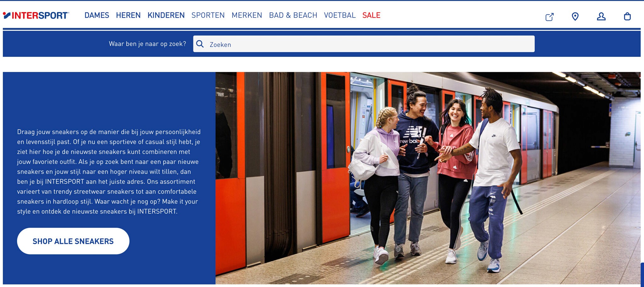Open the DAMES menu
Viewport: 644px width, 287px height.
pyautogui.click(x=97, y=15)
